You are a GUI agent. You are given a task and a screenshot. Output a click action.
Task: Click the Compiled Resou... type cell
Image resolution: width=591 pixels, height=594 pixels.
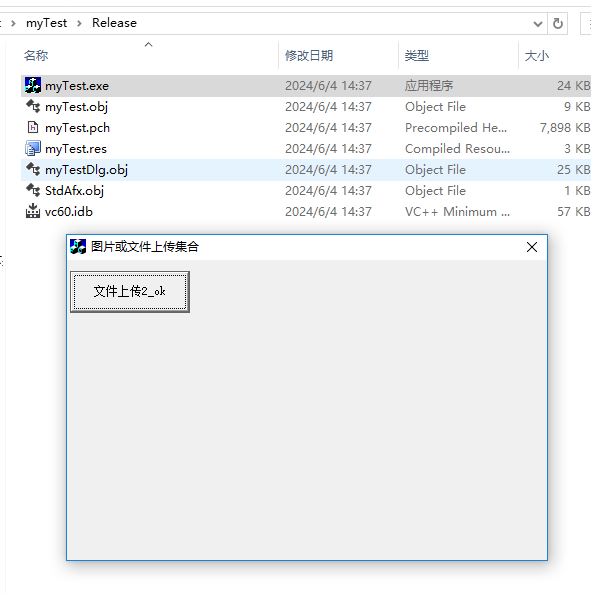pyautogui.click(x=457, y=148)
